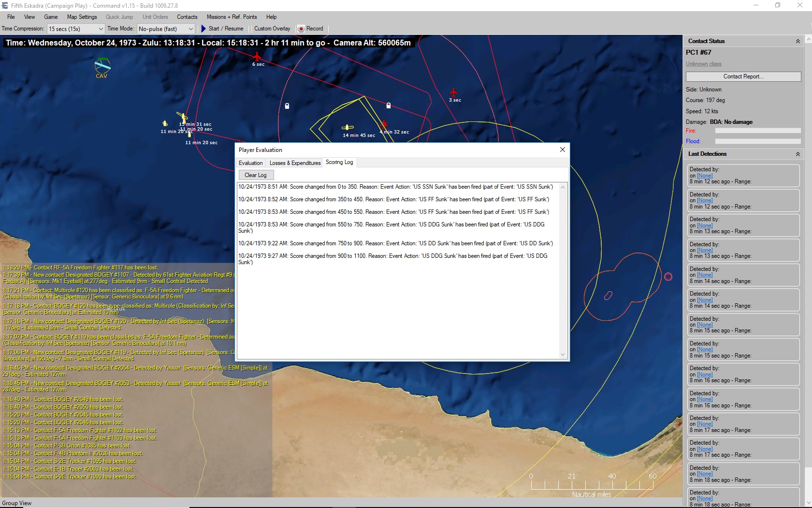
Task: Switch to the Evaluation tab
Action: pyautogui.click(x=250, y=163)
